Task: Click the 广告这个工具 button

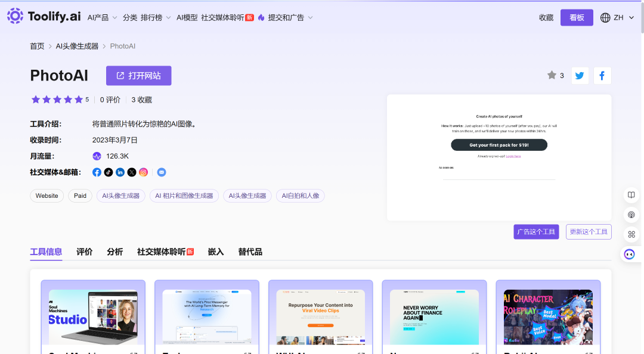Action: point(536,232)
